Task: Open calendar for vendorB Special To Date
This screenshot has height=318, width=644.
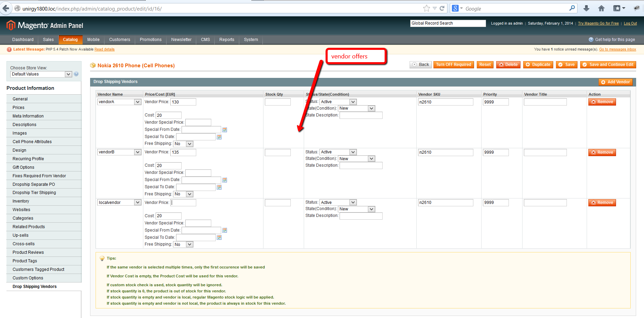Action: click(x=219, y=187)
